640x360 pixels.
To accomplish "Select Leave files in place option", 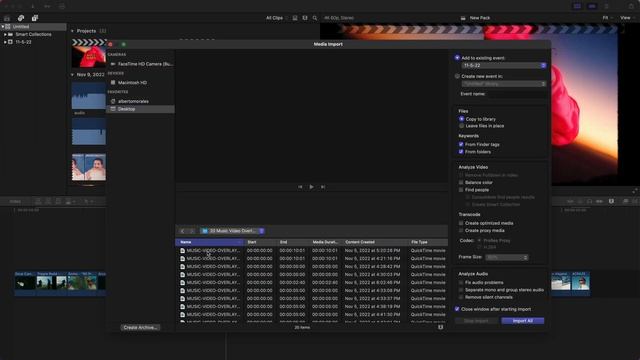I will [x=461, y=126].
